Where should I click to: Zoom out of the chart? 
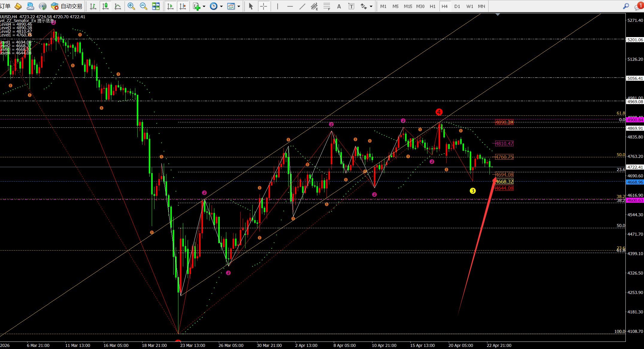click(x=143, y=6)
